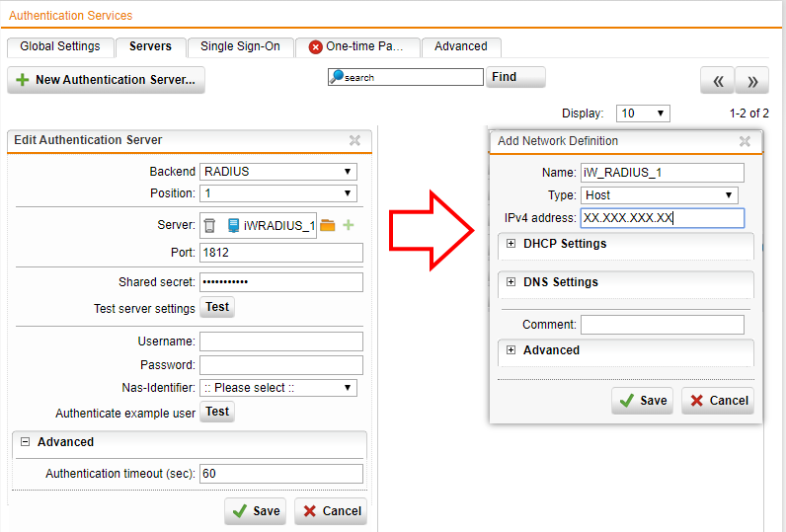Open the Position dropdown

click(x=278, y=193)
